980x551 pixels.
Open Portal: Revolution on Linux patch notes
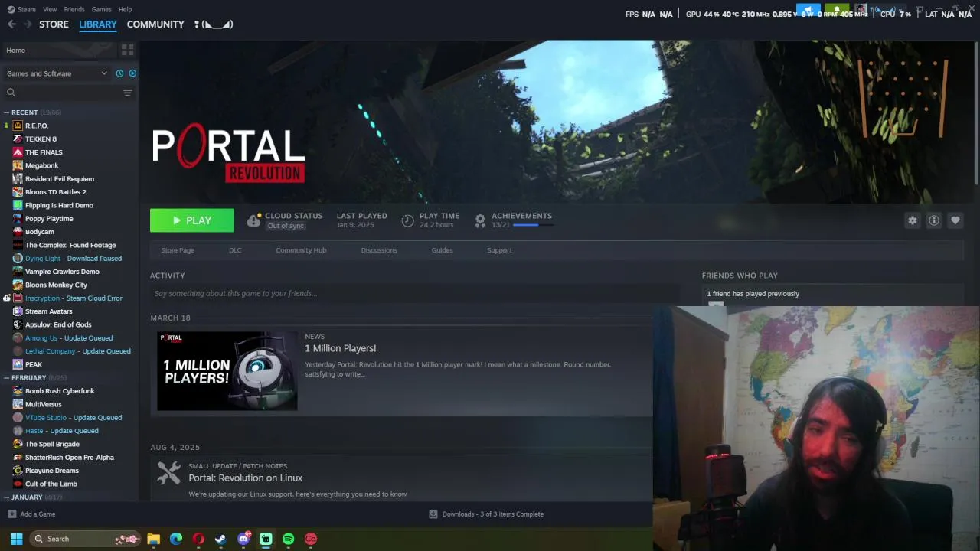pyautogui.click(x=246, y=478)
